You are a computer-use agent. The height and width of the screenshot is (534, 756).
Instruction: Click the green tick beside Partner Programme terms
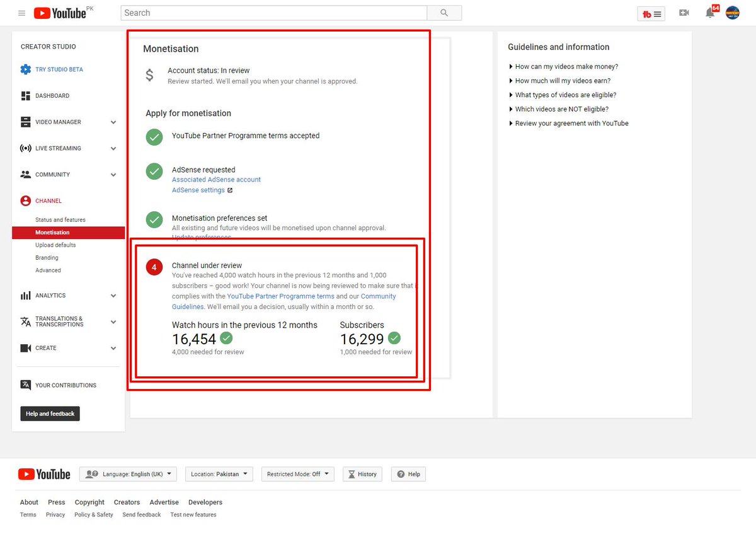(x=154, y=137)
